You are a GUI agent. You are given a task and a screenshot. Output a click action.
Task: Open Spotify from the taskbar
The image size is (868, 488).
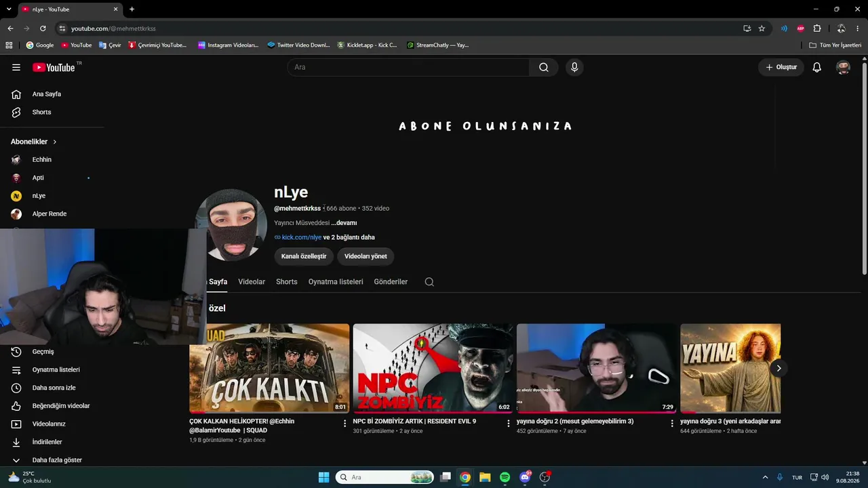point(505,477)
